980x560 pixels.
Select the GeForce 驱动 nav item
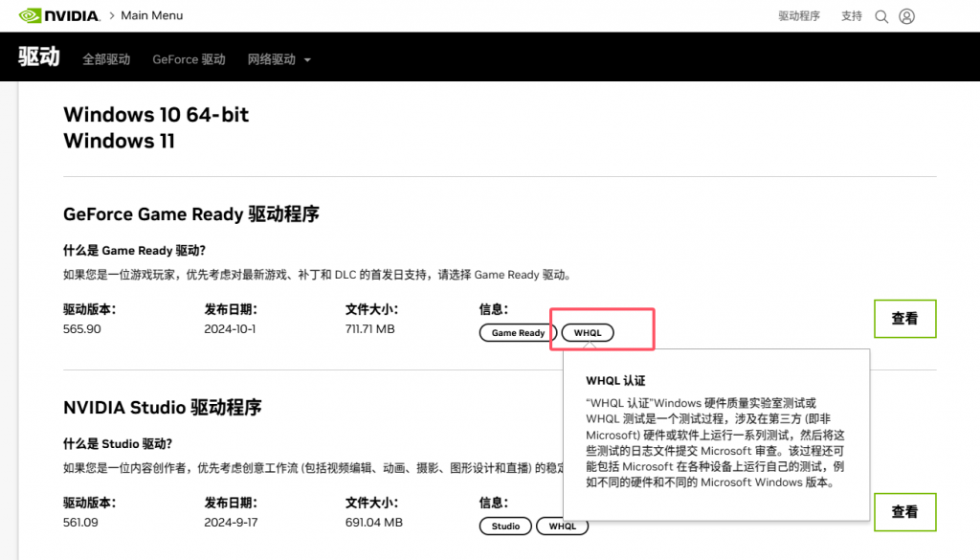(189, 59)
